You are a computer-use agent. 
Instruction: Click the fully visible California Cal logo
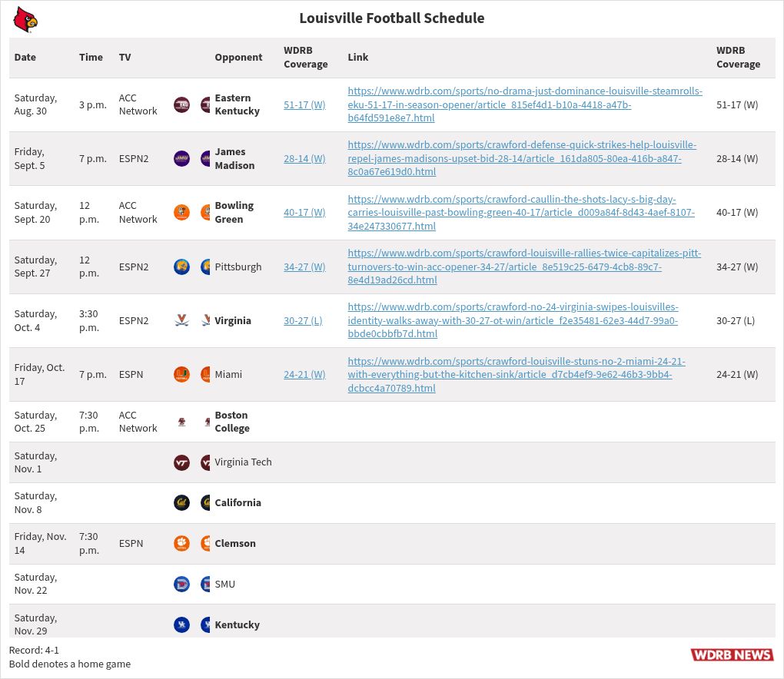(x=181, y=502)
